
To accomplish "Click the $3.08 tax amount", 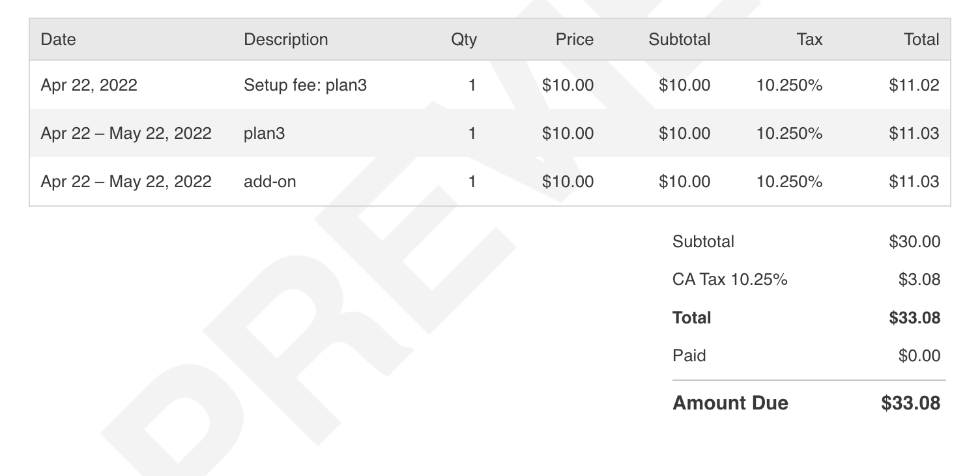I will 919,280.
